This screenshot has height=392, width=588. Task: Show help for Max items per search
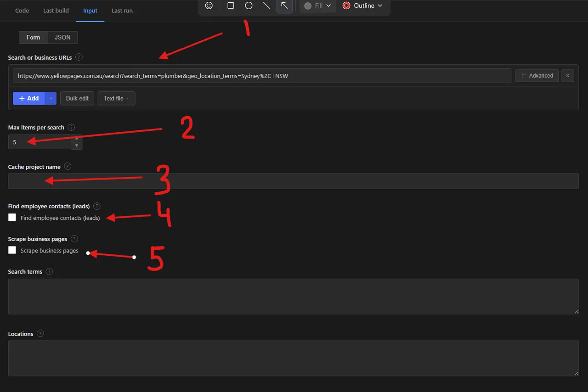point(71,127)
